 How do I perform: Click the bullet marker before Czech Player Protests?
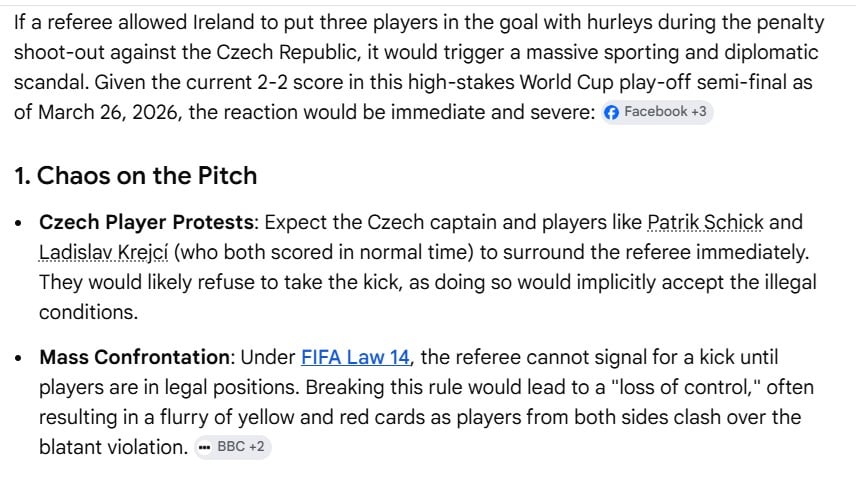(x=19, y=222)
